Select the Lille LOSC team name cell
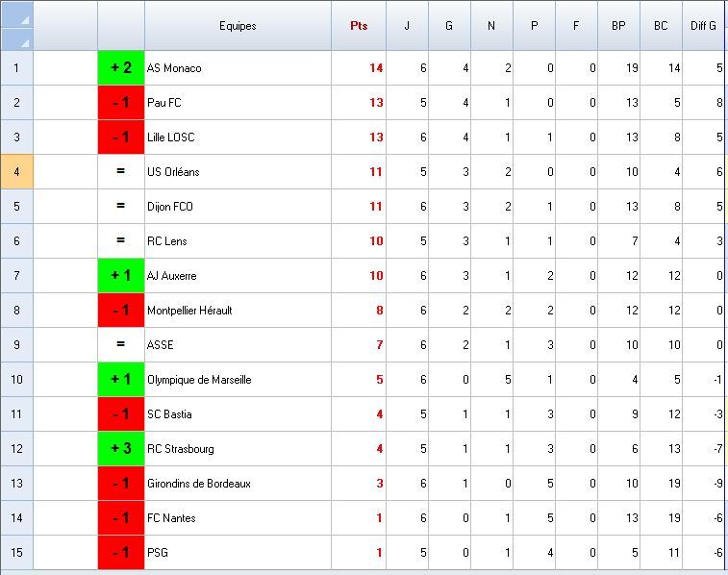 (238, 137)
